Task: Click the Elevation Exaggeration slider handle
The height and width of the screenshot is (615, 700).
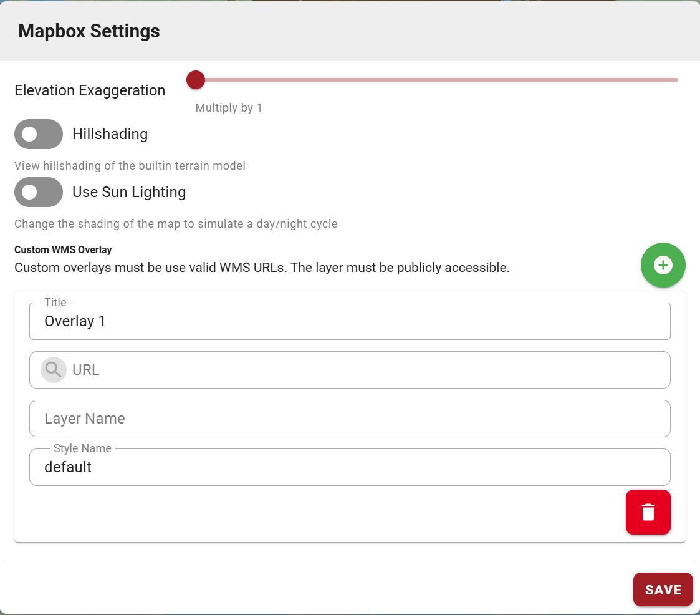Action: (x=196, y=80)
